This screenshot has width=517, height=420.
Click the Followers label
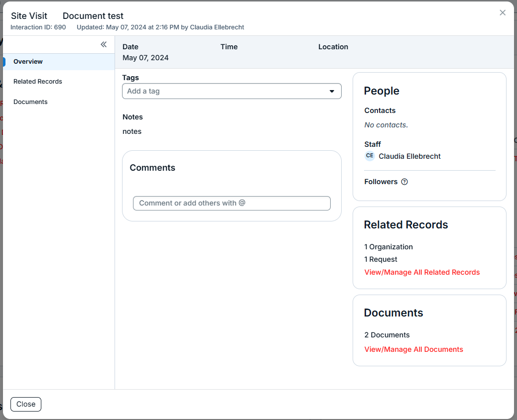point(381,182)
